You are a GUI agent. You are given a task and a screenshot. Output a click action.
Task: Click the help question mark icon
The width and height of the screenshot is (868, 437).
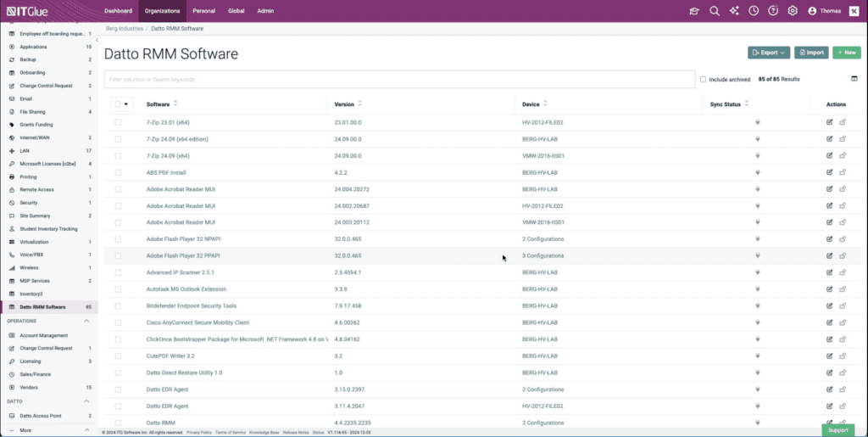pyautogui.click(x=772, y=11)
